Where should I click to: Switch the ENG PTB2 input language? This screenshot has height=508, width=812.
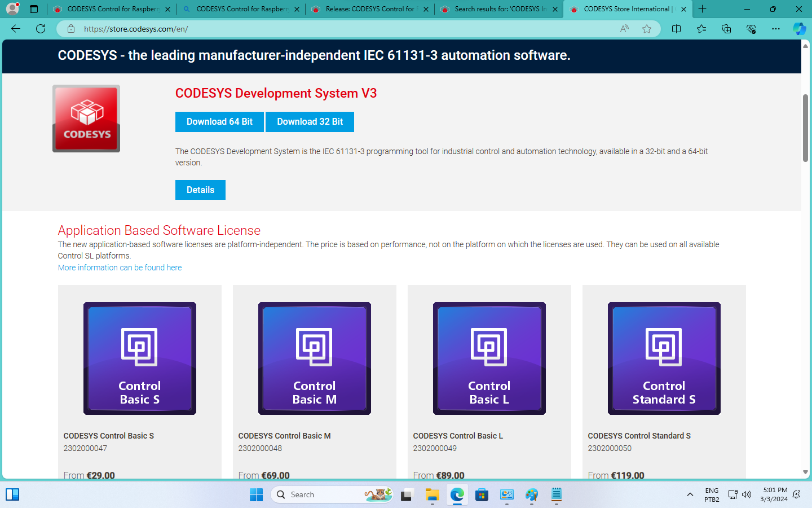[x=712, y=494]
